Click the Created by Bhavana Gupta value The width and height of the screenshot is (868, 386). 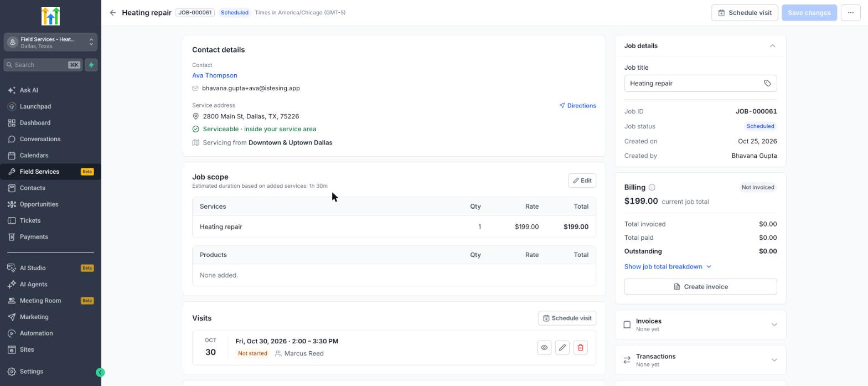(754, 156)
